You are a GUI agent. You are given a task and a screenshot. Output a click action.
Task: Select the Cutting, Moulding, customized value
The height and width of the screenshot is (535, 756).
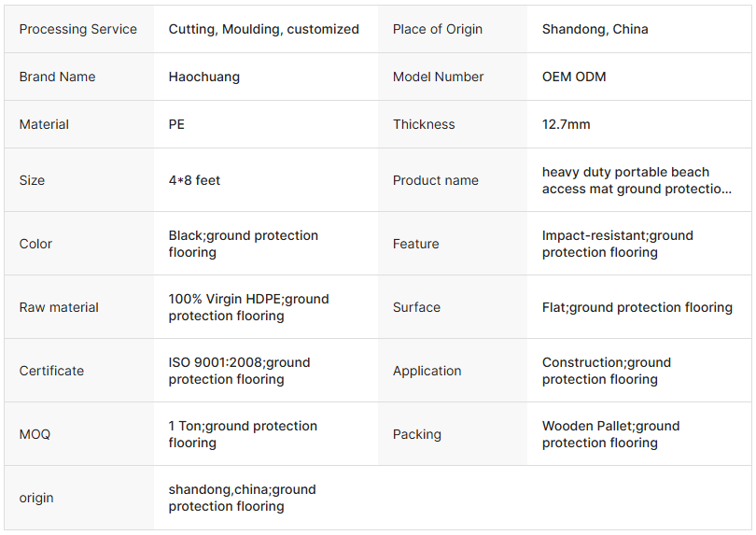click(263, 29)
